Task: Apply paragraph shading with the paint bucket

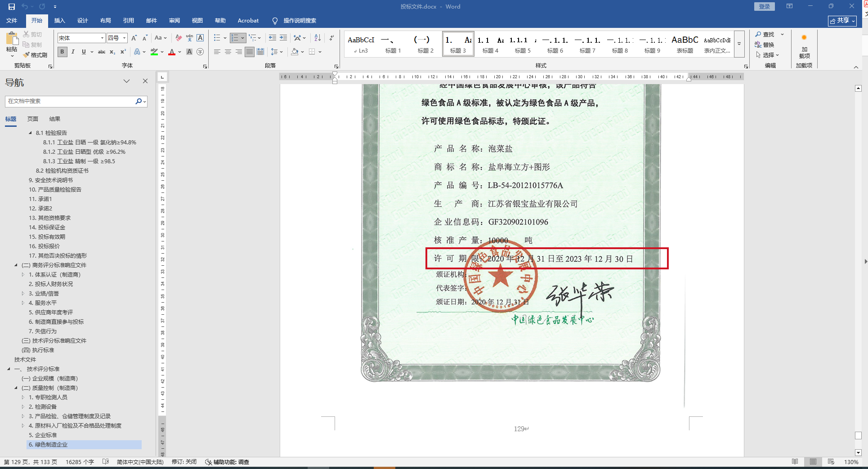Action: [295, 52]
